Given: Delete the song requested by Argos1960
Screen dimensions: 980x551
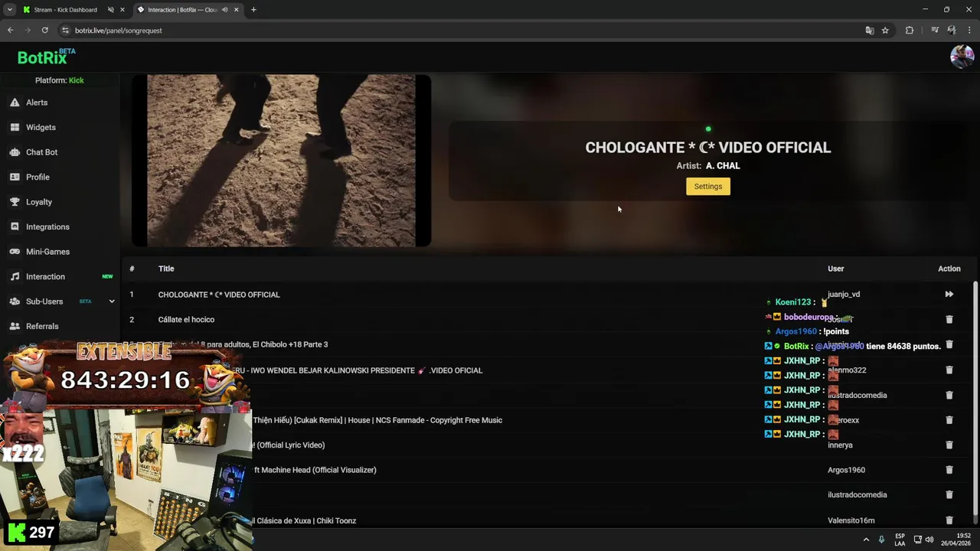Looking at the screenshot, I should tap(949, 470).
